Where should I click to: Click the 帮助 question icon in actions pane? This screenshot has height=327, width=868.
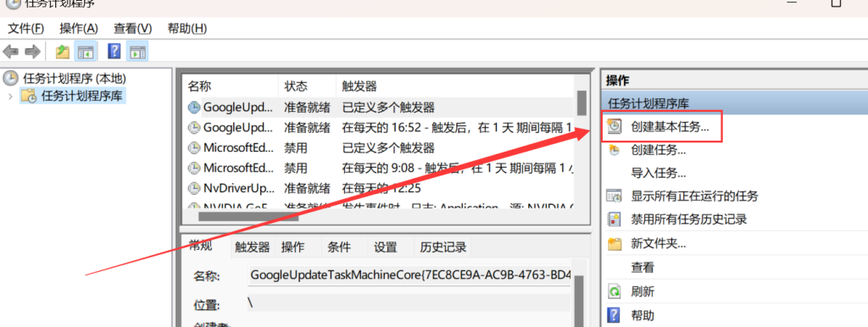coord(614,315)
